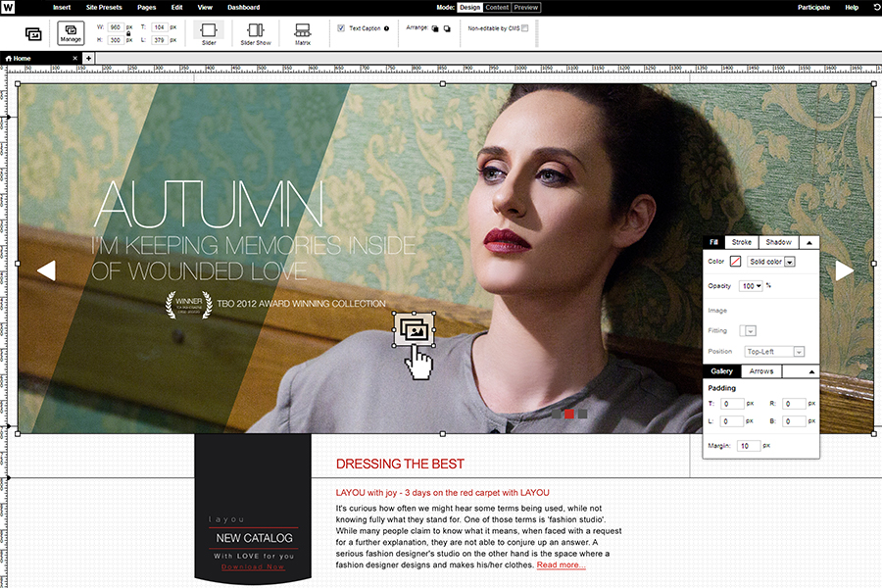Go to the previous slide arrow
This screenshot has width=882, height=588.
point(45,271)
